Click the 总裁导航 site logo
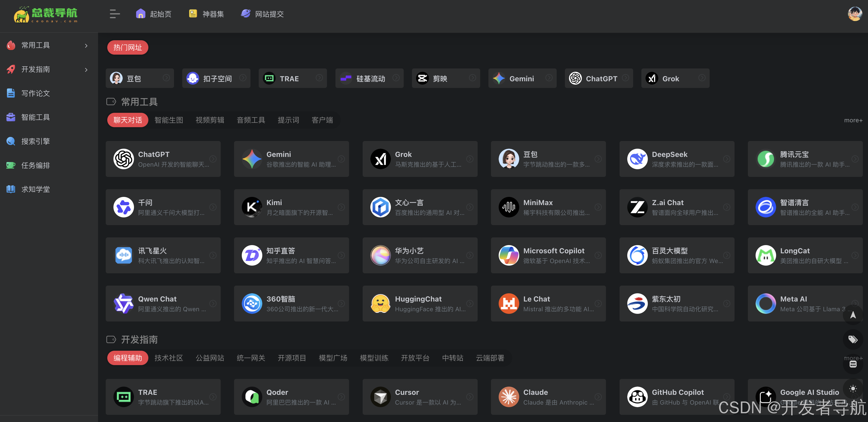 [x=45, y=14]
